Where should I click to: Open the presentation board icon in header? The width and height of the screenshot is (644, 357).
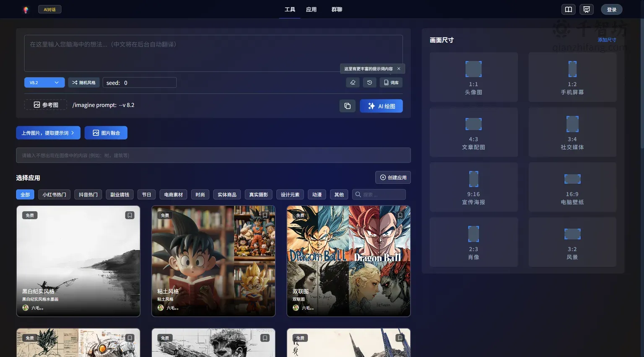tap(587, 10)
